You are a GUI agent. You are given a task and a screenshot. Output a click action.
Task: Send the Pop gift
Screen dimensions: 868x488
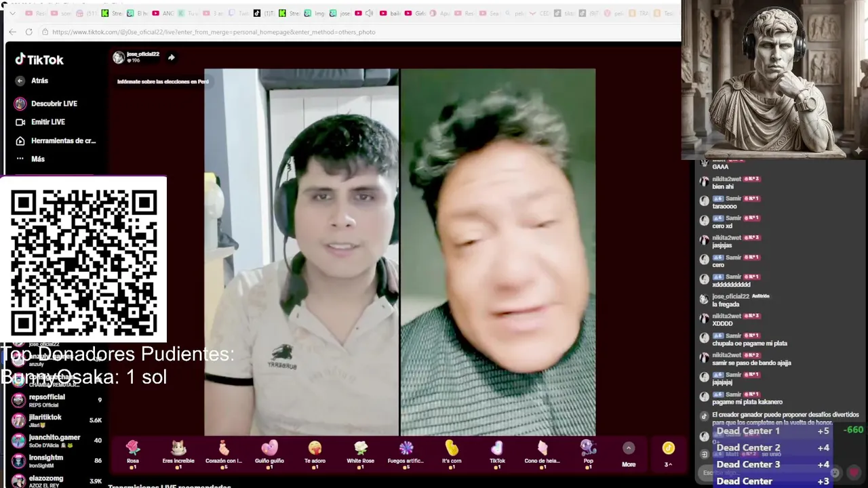click(x=588, y=454)
